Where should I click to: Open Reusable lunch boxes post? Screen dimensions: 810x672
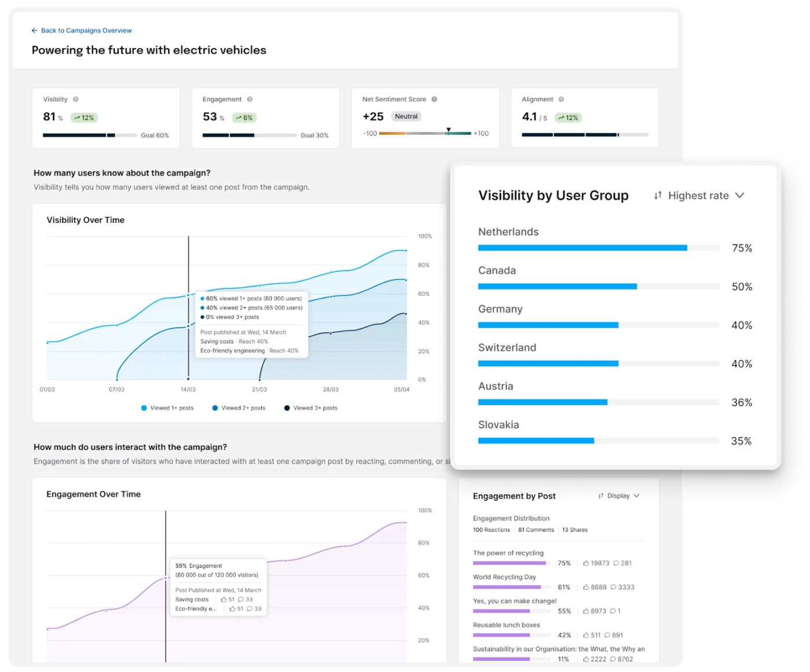point(506,625)
